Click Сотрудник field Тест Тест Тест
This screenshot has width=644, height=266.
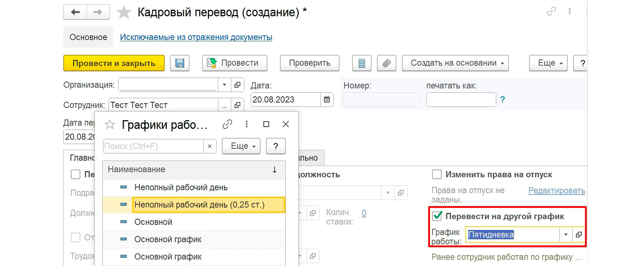coord(163,105)
